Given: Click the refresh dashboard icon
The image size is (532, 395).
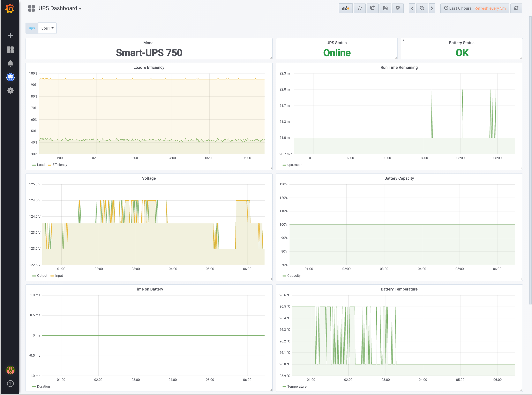Looking at the screenshot, I should click(x=516, y=8).
